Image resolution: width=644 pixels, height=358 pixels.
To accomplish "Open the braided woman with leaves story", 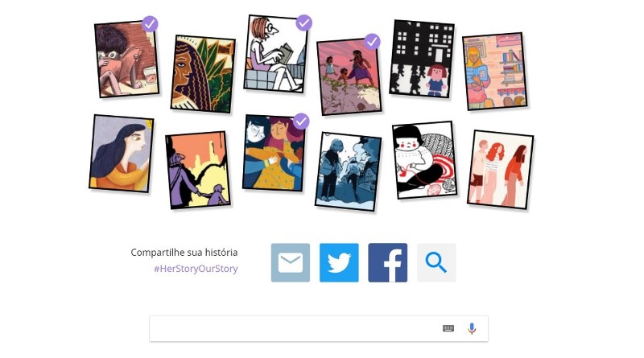I will (203, 74).
